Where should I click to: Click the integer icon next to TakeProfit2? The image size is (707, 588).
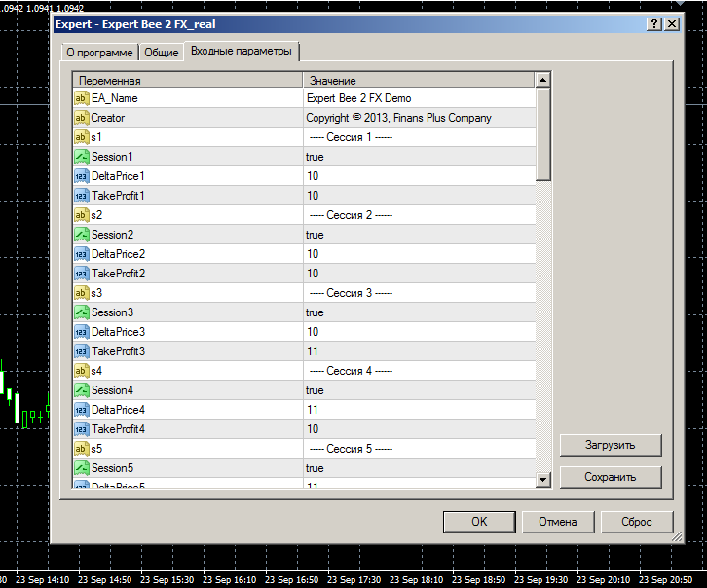coord(81,274)
